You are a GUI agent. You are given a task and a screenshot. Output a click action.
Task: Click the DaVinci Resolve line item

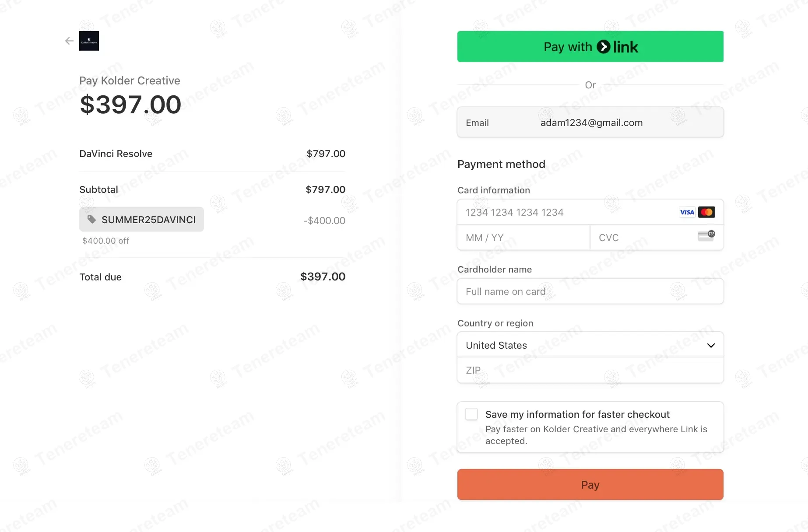tap(116, 154)
